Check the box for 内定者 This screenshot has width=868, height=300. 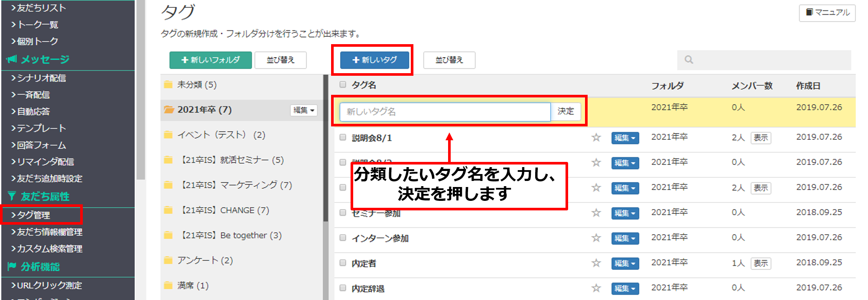click(343, 263)
